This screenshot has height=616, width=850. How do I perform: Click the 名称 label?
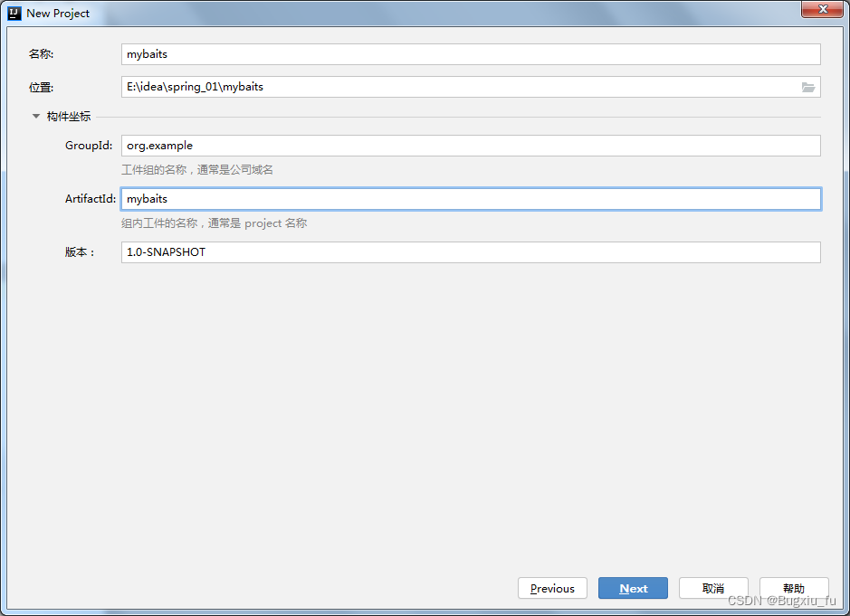(42, 54)
